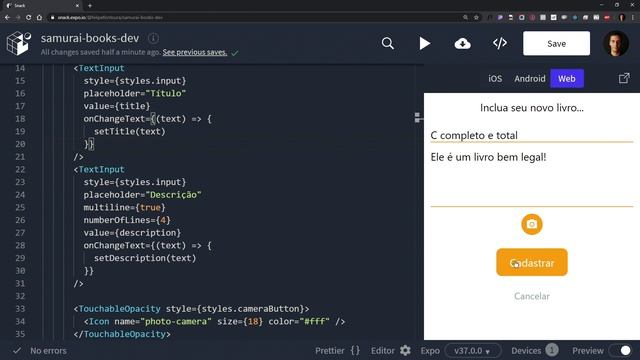Viewport: 640px width, 360px height.
Task: Click the Expo label in status bar
Action: 430,351
